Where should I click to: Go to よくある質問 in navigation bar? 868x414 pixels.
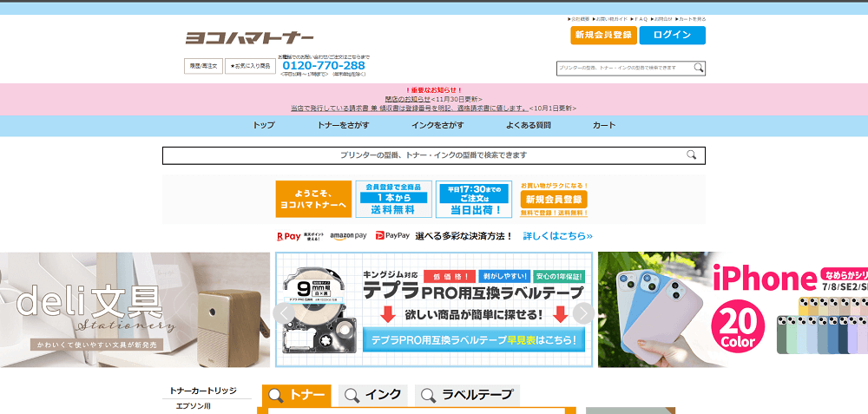[528, 126]
